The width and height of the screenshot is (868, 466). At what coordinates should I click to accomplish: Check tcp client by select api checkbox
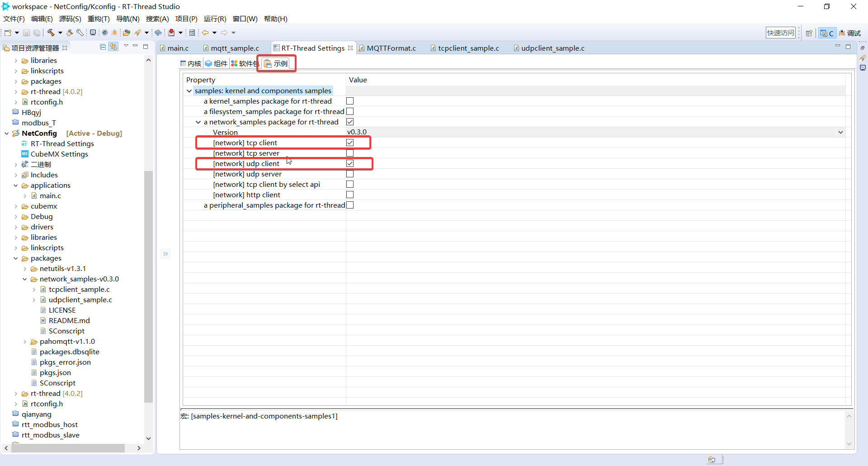350,184
